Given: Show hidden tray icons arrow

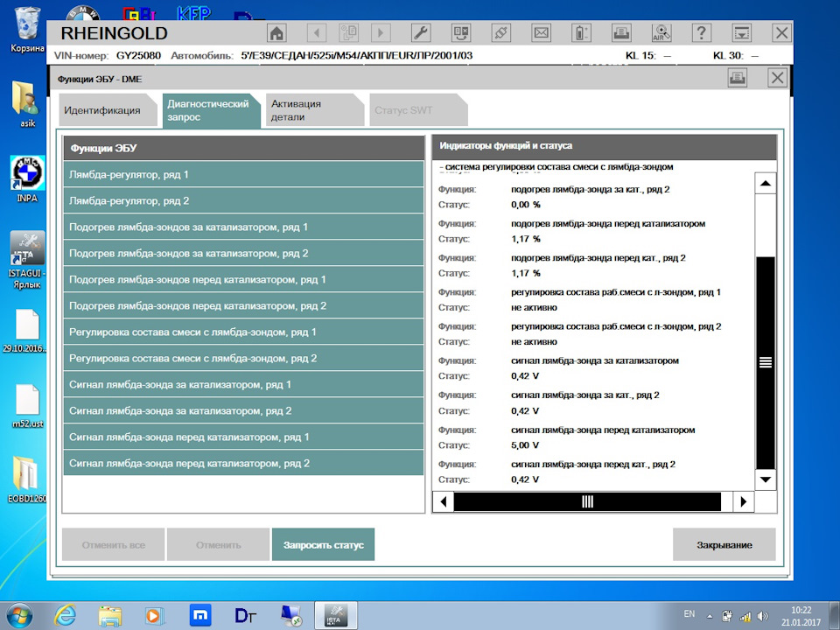Looking at the screenshot, I should (x=710, y=617).
